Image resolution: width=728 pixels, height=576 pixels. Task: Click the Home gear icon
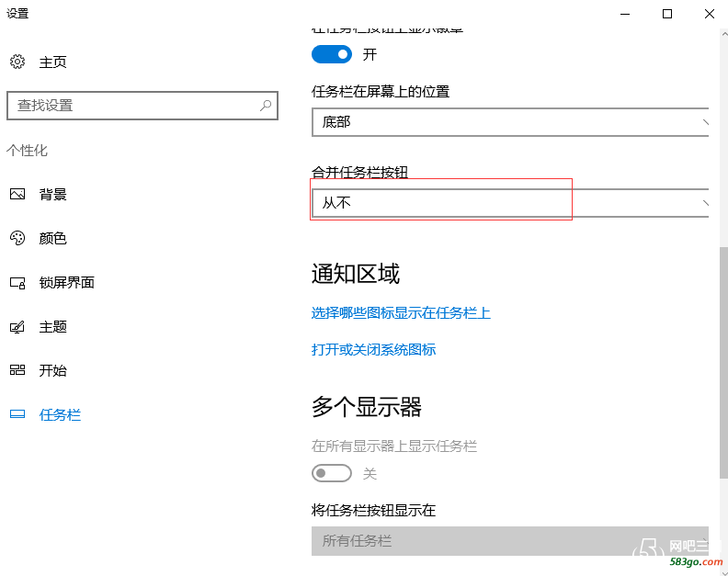(17, 62)
